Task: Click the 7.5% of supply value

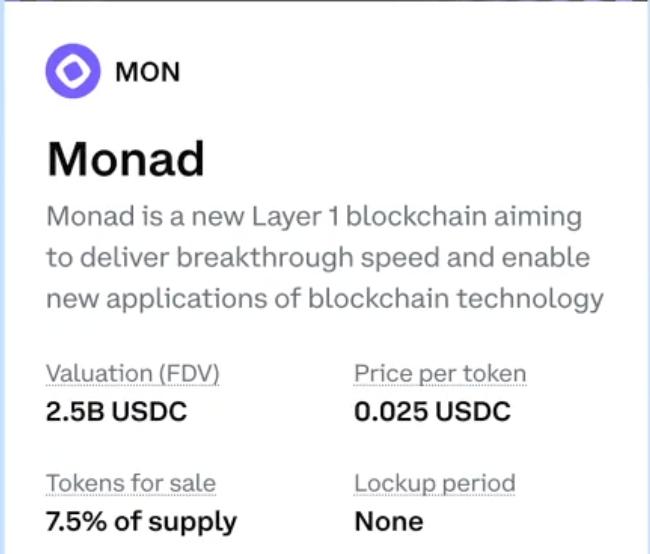Action: pos(141,521)
